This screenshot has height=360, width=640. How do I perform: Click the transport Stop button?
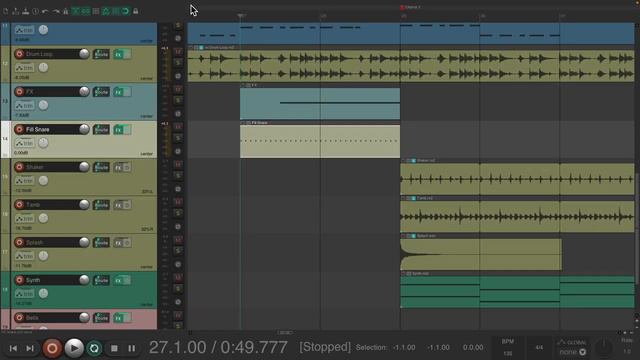coord(114,348)
